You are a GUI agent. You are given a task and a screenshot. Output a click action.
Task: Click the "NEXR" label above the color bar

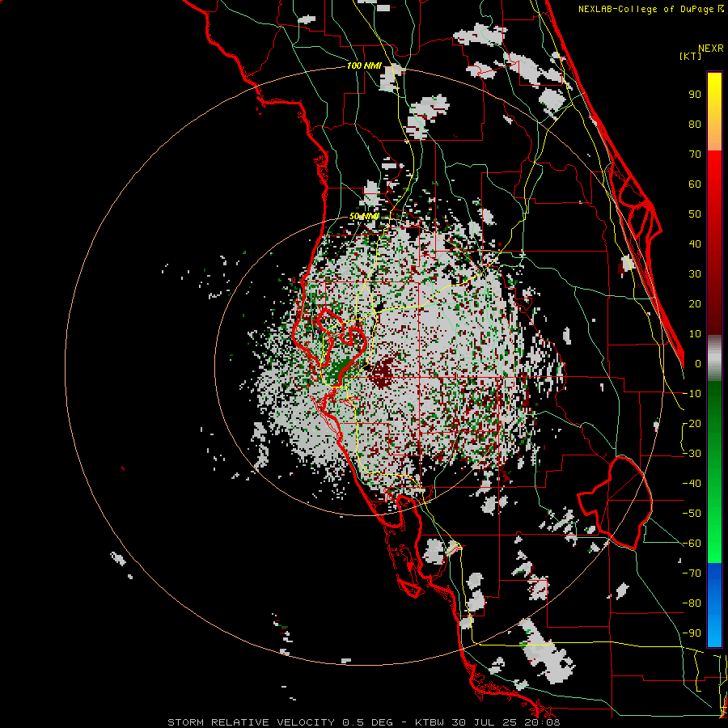[x=711, y=49]
